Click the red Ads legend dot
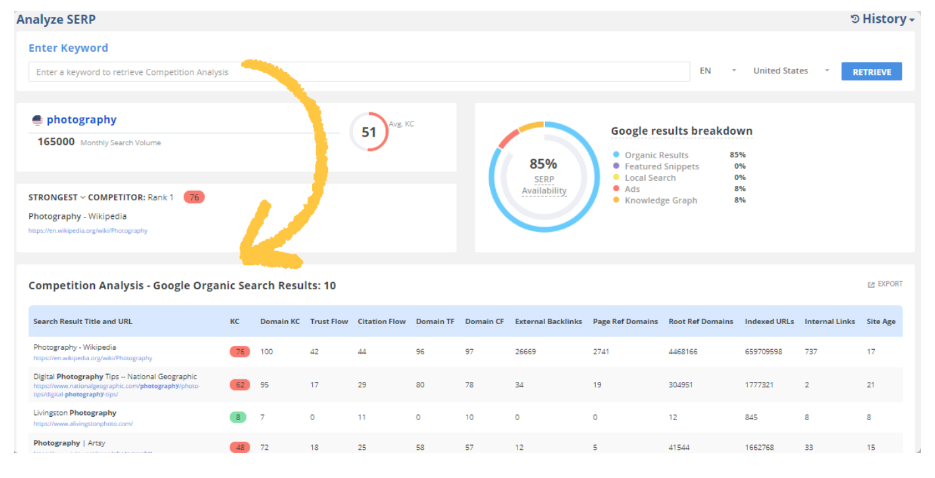This screenshot has width=935, height=478. click(x=616, y=189)
